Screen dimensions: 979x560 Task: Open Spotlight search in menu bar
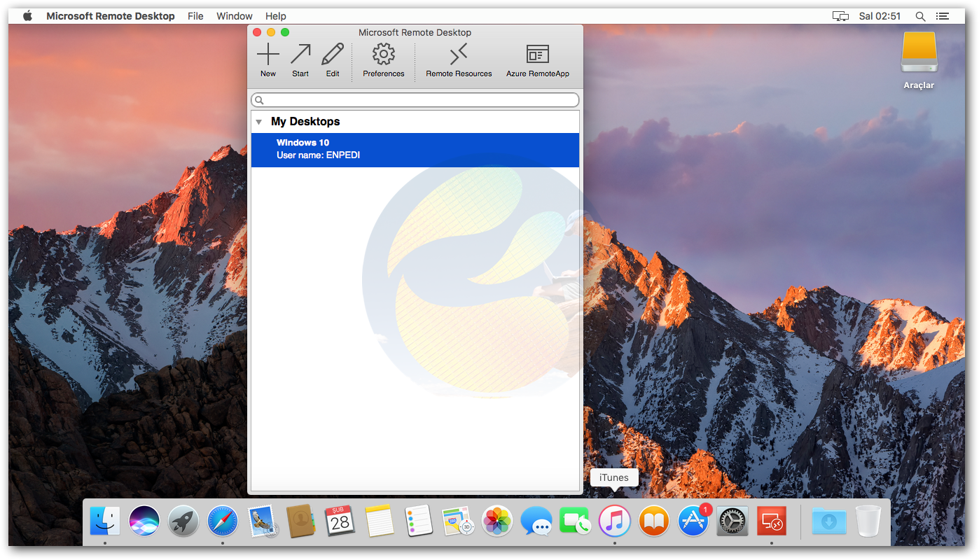921,16
